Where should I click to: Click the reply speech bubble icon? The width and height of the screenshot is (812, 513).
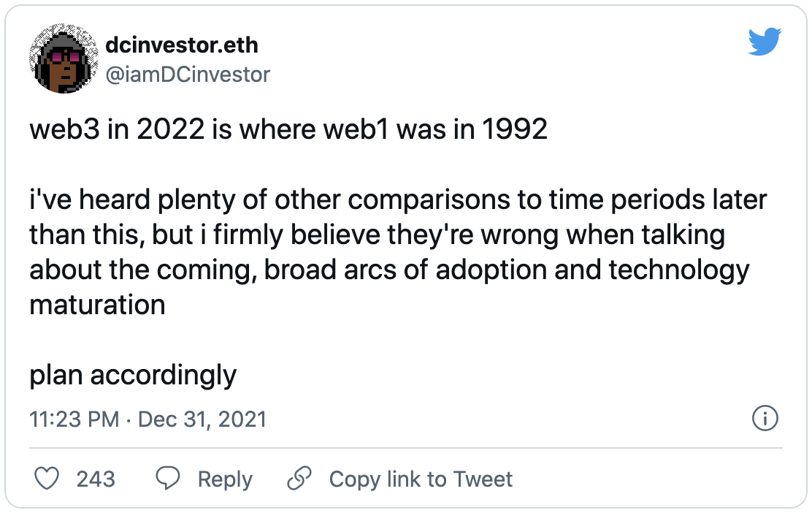pyautogui.click(x=169, y=479)
